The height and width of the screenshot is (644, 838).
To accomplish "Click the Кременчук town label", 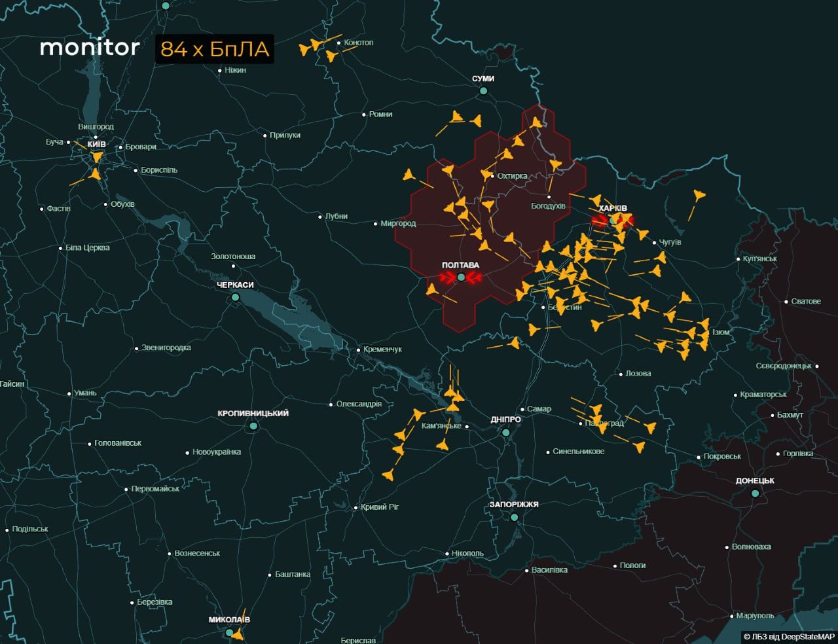I will click(382, 349).
